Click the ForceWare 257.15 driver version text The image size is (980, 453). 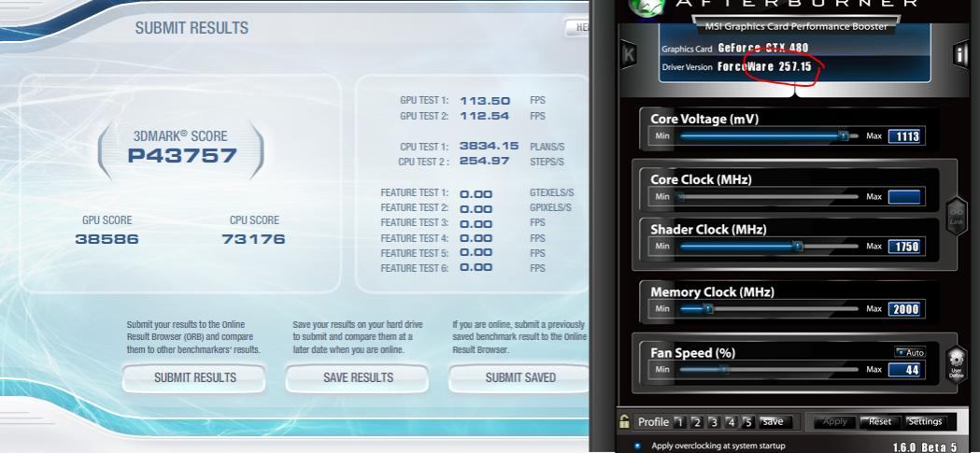coord(764,66)
